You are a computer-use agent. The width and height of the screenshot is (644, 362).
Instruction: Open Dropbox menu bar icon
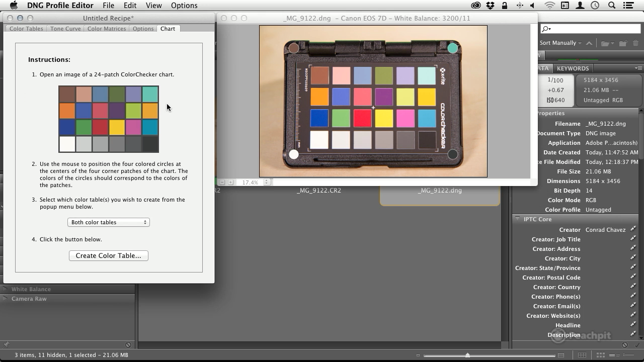click(490, 6)
